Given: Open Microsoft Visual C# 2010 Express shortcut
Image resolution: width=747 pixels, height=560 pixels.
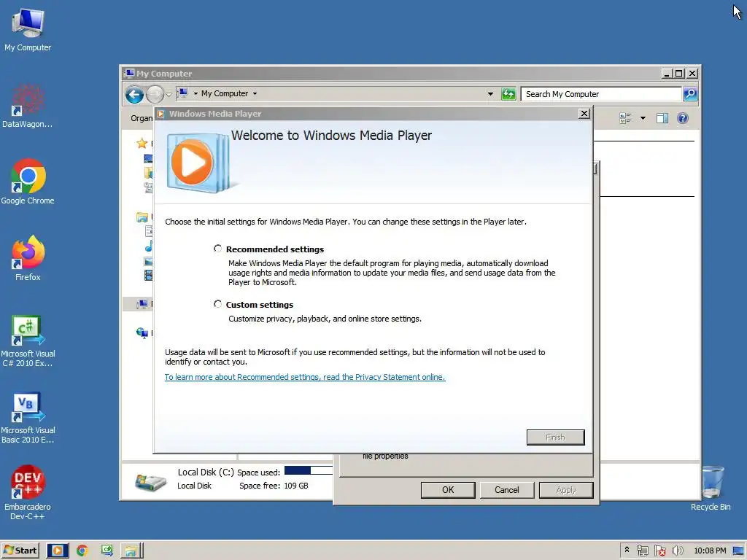Looking at the screenshot, I should click(x=28, y=341).
